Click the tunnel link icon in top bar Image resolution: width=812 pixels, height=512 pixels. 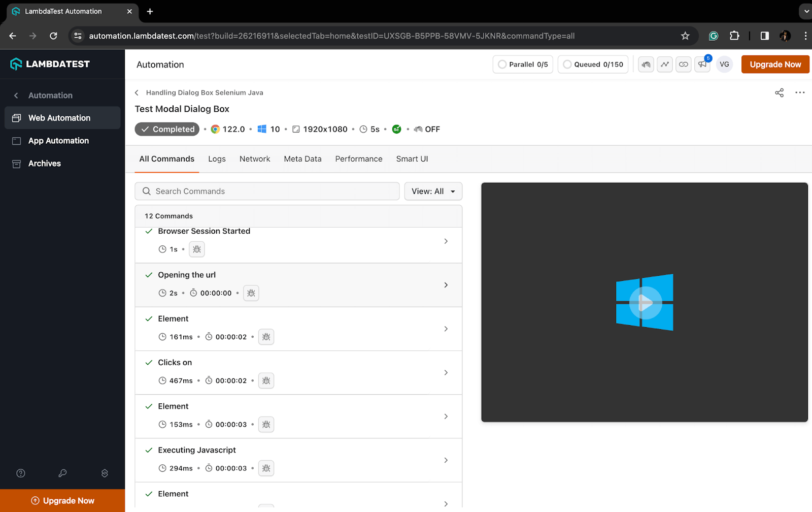pyautogui.click(x=683, y=65)
